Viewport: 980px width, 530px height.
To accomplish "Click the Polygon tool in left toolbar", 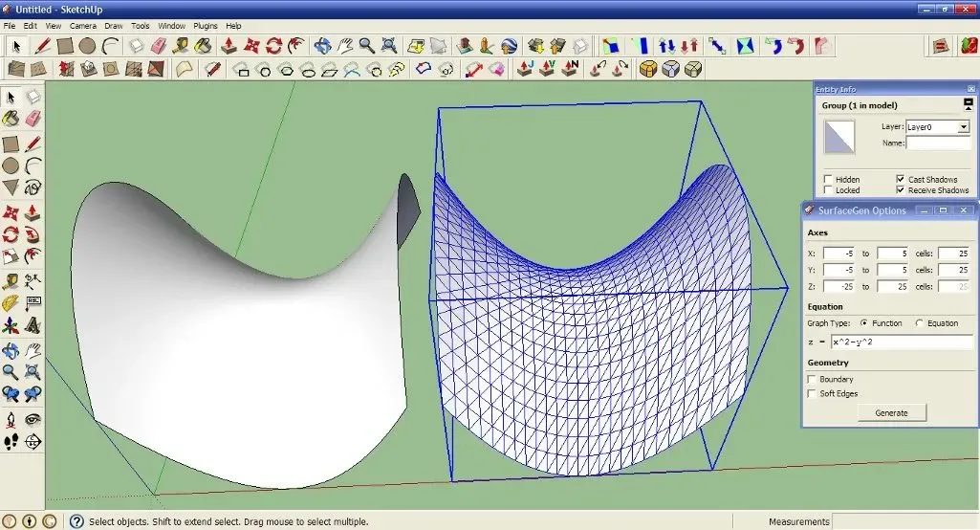I will [11, 188].
